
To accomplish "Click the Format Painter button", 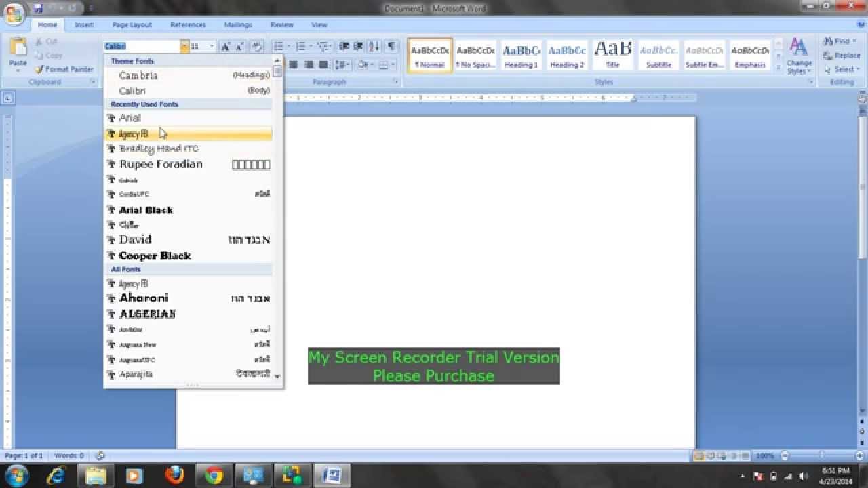I will [x=64, y=69].
